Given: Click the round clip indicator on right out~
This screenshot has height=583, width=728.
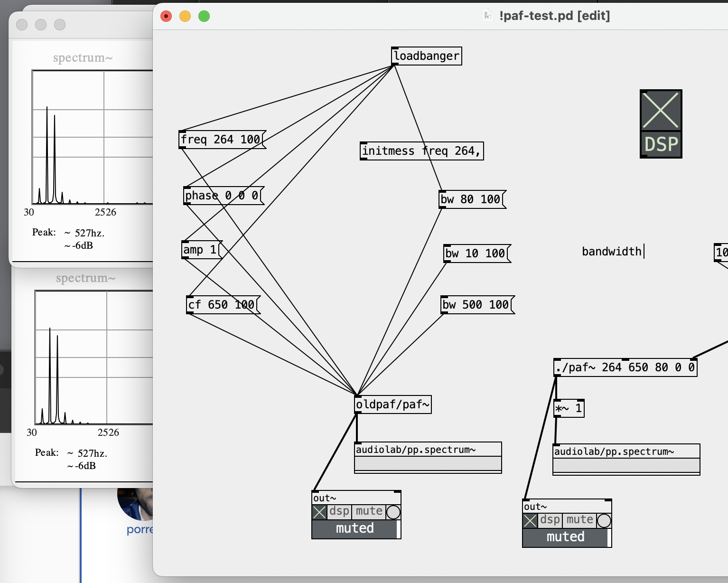Looking at the screenshot, I should (x=604, y=521).
